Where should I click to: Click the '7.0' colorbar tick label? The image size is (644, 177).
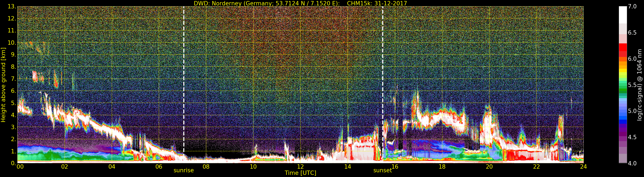pos(632,6)
